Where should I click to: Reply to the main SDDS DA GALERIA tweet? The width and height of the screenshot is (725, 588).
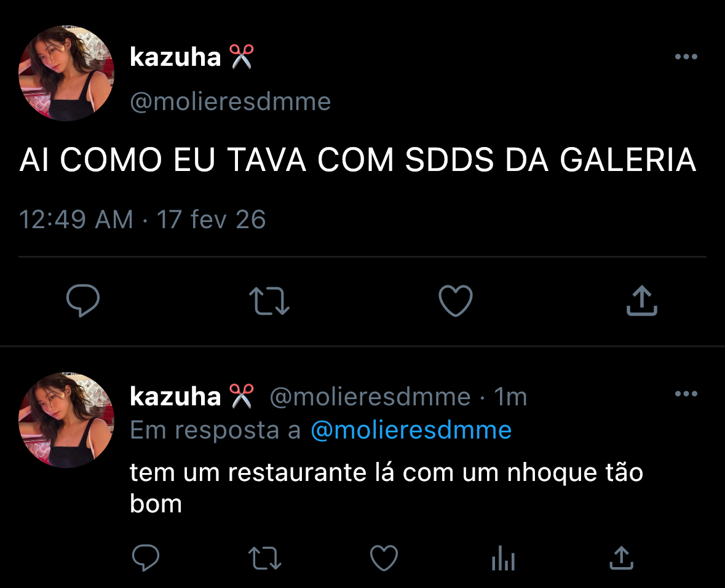click(x=83, y=301)
